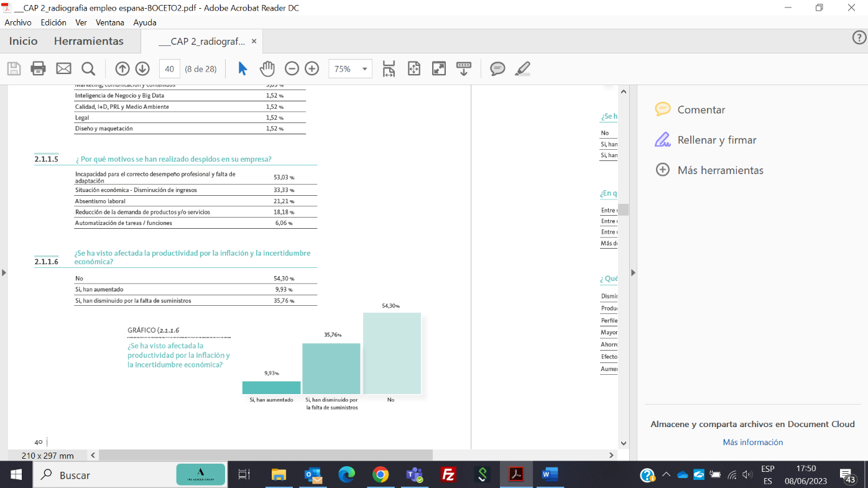
Task: Open the Comentar tool
Action: click(x=690, y=109)
